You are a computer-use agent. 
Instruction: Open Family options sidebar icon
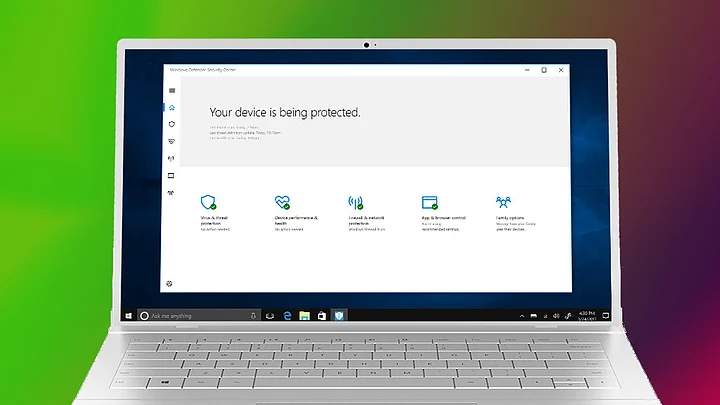click(x=172, y=192)
